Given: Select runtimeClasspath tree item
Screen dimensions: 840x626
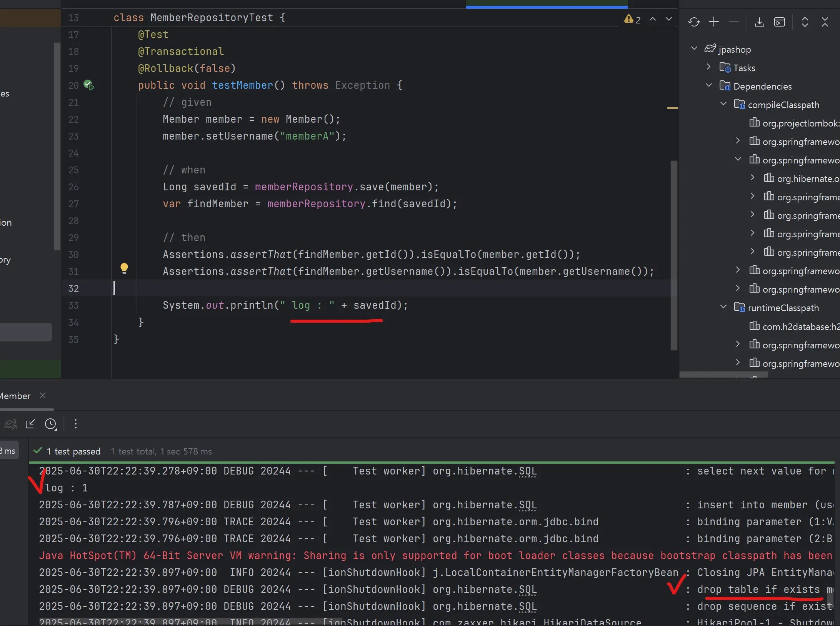Looking at the screenshot, I should (783, 308).
